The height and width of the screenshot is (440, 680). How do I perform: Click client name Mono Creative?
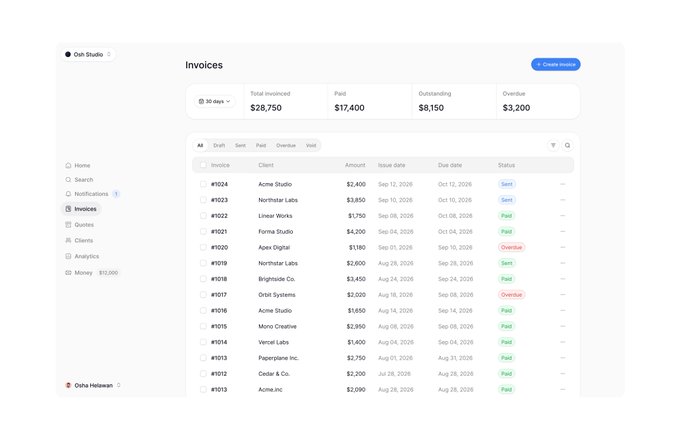[x=278, y=326]
